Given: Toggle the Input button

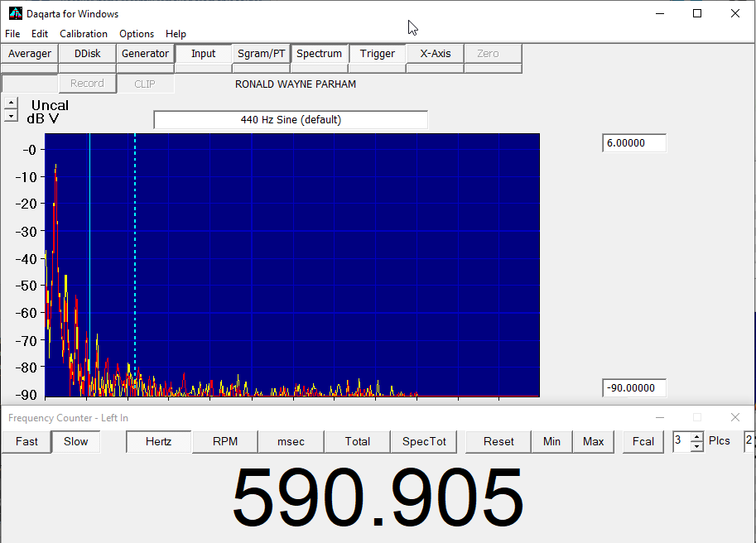Looking at the screenshot, I should pos(203,54).
